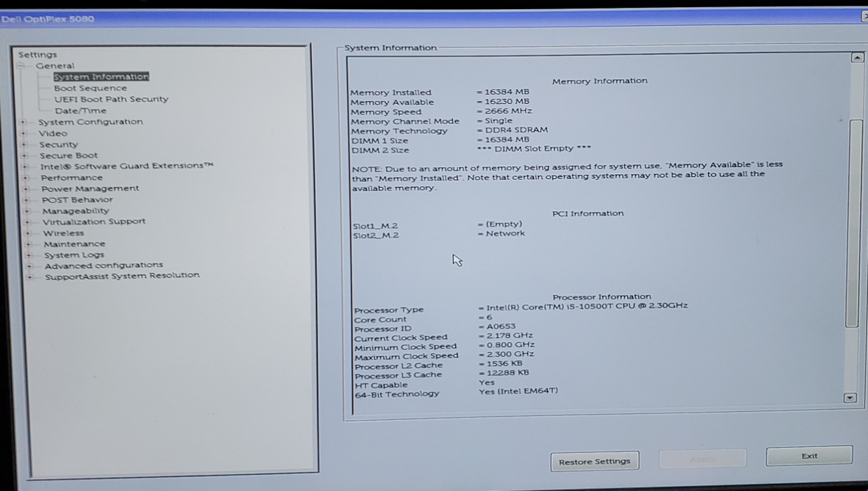Expand SupportAssist System Resolution node
This screenshot has width=868, height=491.
[30, 277]
